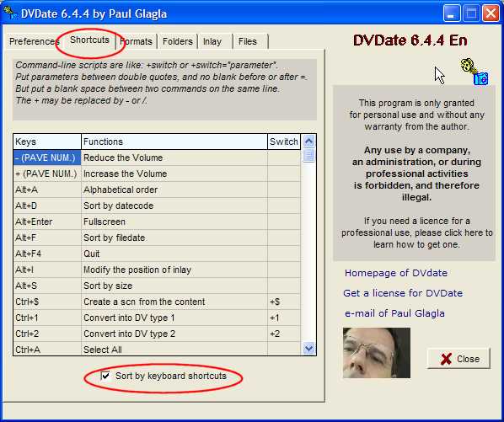Click the shortcuts list scrollbar thumb
504x422 pixels.
pyautogui.click(x=309, y=156)
